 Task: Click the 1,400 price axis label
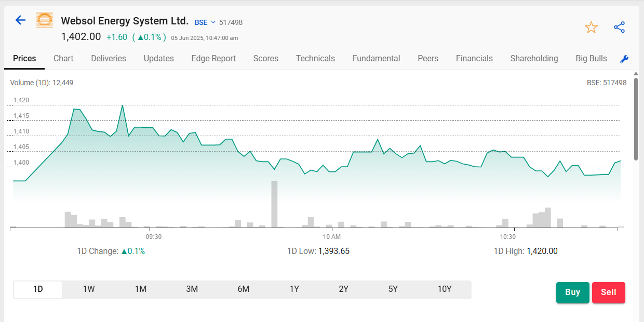(21, 163)
